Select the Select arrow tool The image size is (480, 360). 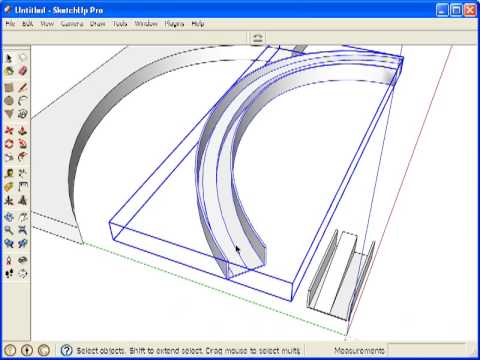pos(9,58)
